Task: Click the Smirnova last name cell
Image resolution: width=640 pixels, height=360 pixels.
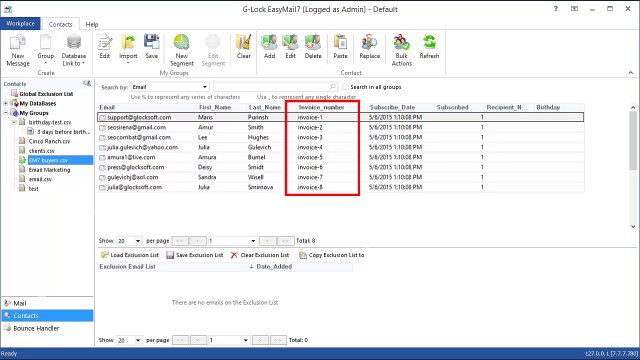Action: pyautogui.click(x=260, y=187)
